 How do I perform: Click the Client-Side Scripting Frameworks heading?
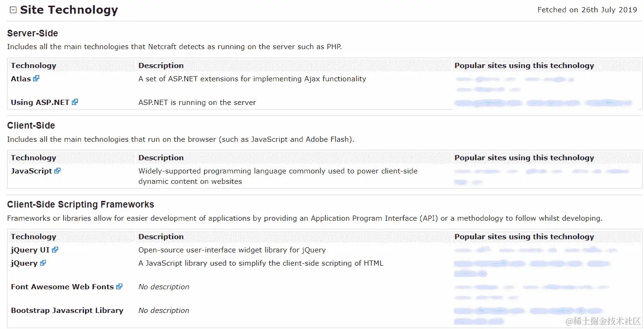tap(80, 205)
